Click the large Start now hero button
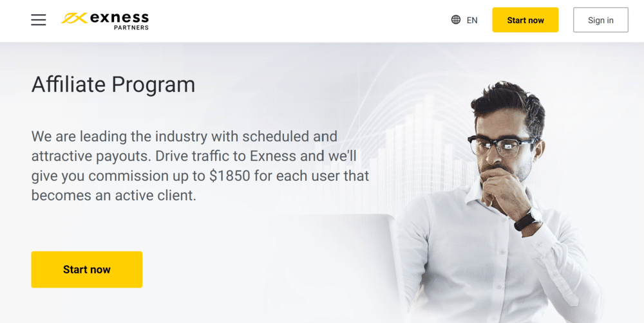 [87, 270]
